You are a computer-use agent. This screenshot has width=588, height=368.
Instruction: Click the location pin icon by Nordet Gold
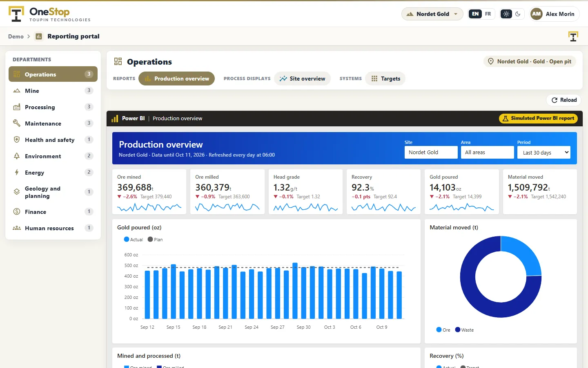pyautogui.click(x=491, y=61)
